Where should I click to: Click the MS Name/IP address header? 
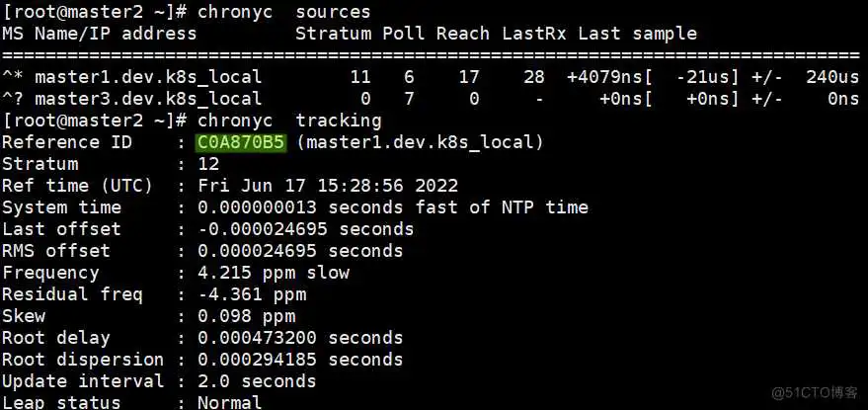click(x=99, y=34)
